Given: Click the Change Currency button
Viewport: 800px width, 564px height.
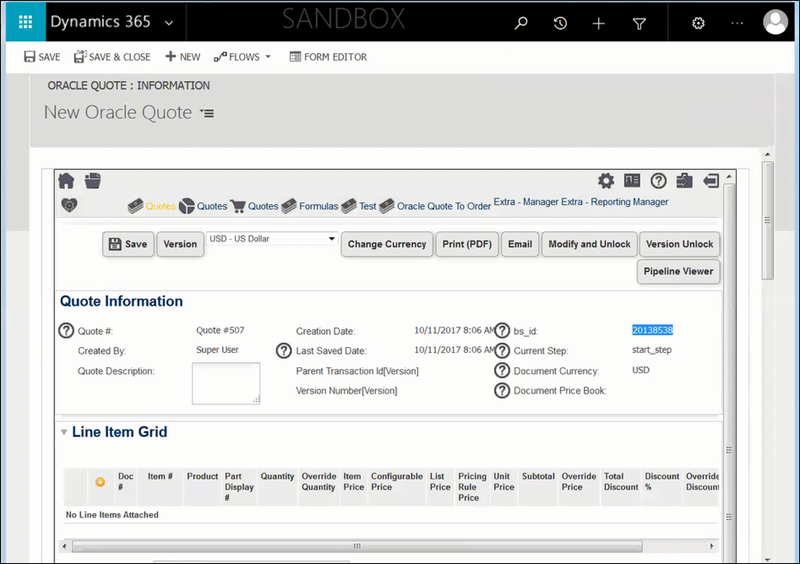Looking at the screenshot, I should [x=387, y=244].
